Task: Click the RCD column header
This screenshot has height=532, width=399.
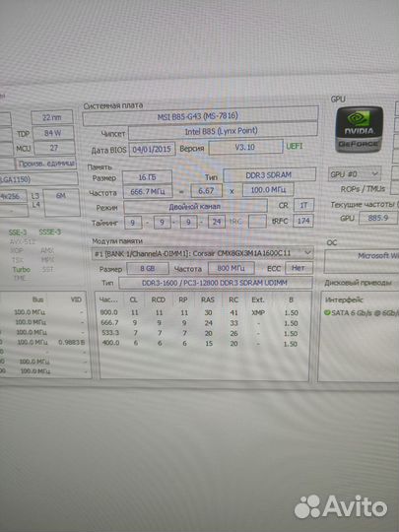Action: 158,299
